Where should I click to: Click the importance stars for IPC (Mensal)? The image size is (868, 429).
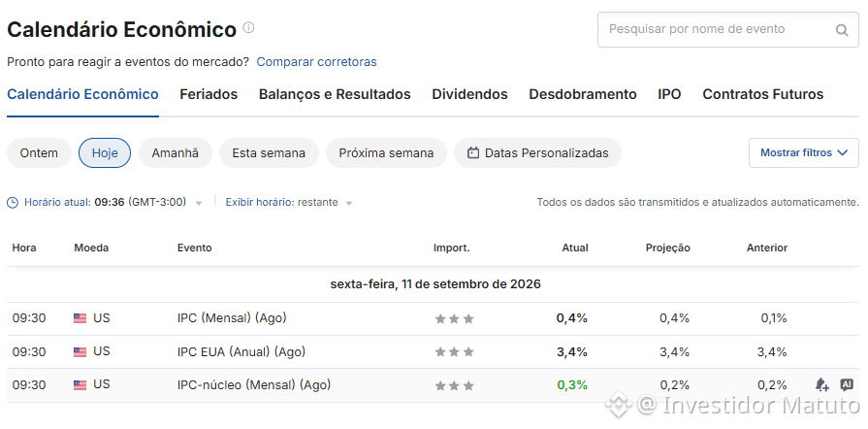coord(455,318)
